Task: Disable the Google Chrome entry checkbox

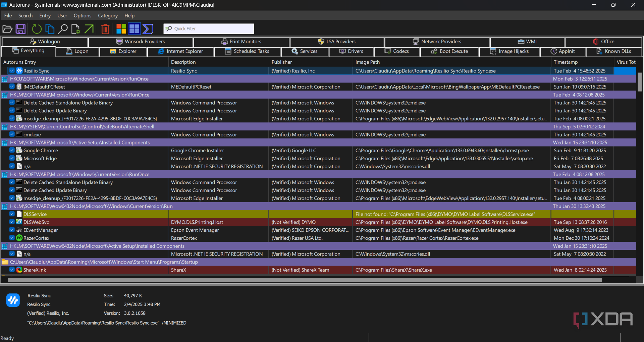Action: click(x=12, y=151)
